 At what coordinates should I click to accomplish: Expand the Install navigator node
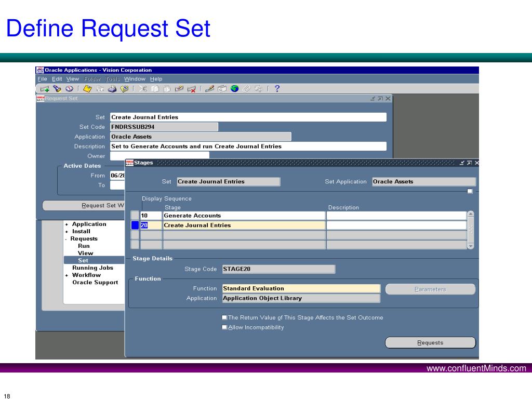(67, 232)
